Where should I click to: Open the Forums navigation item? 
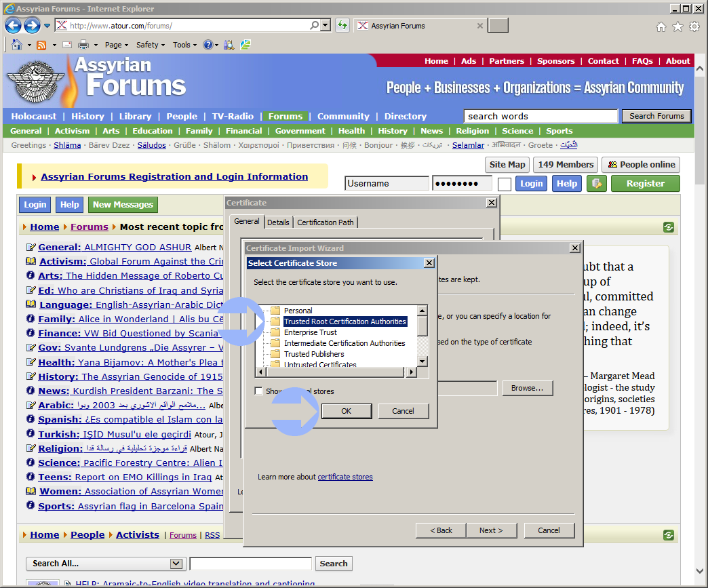point(286,116)
